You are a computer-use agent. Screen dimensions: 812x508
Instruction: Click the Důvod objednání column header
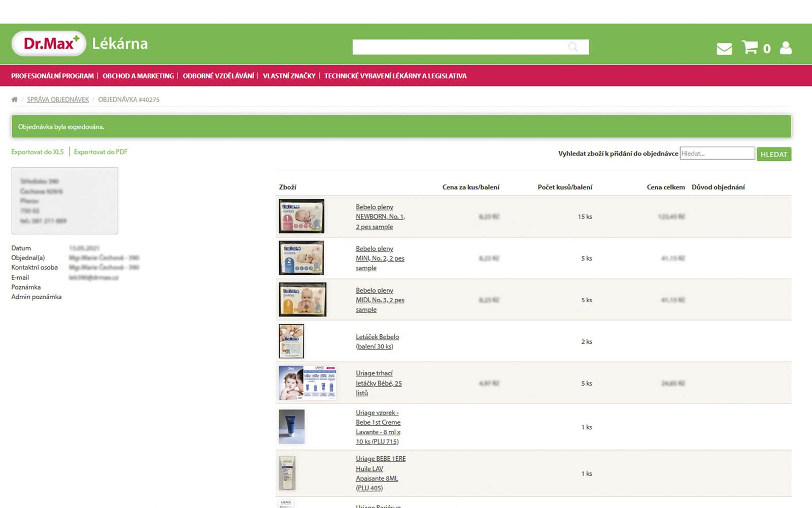click(x=718, y=187)
